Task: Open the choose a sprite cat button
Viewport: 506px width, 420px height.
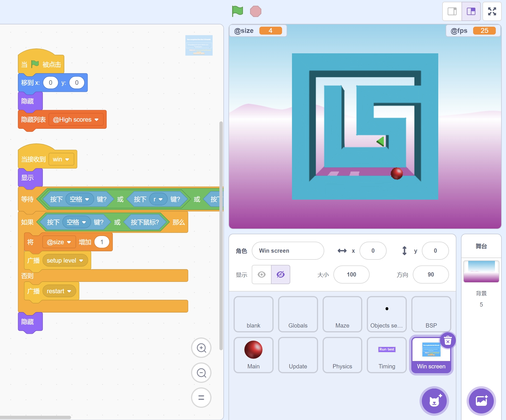Action: (x=434, y=401)
